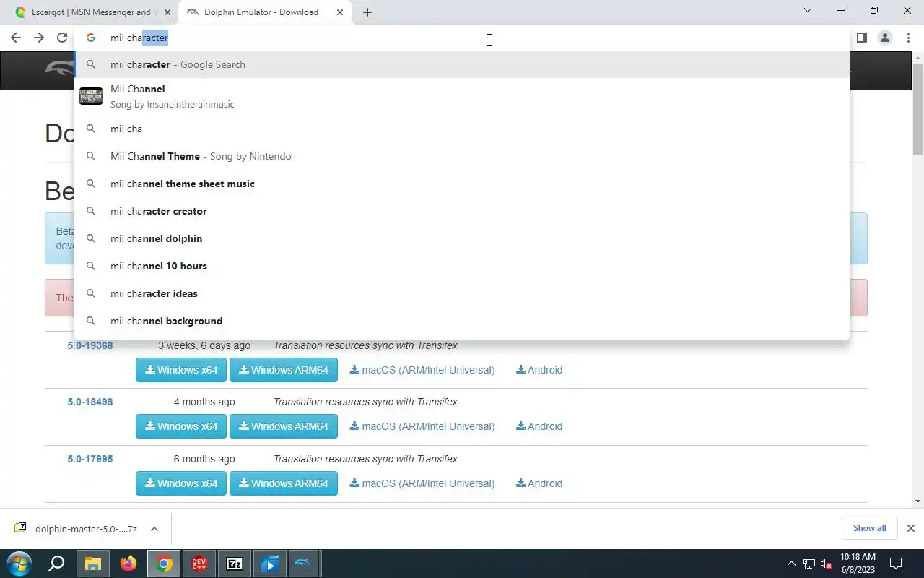The width and height of the screenshot is (924, 578).
Task: Open the blue media app taskbar icon
Action: coord(269,564)
